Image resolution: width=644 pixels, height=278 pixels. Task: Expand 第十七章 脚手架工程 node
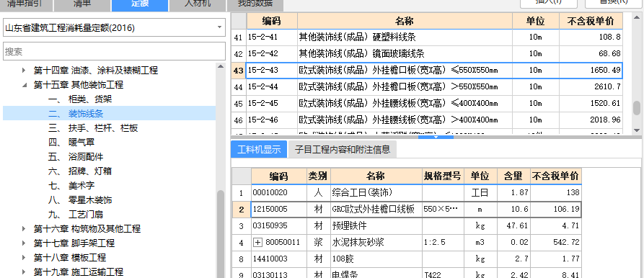point(25,243)
